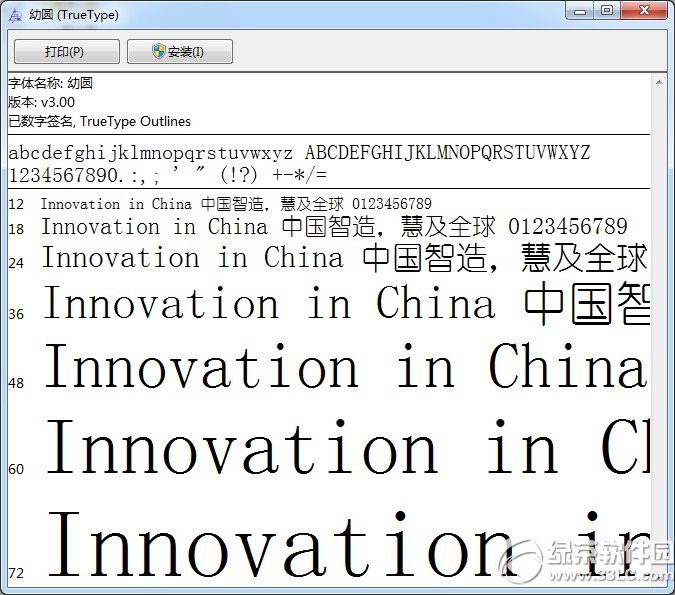Viewport: 675px width, 595px height.
Task: Click the 48 point sample text
Action: (347, 366)
